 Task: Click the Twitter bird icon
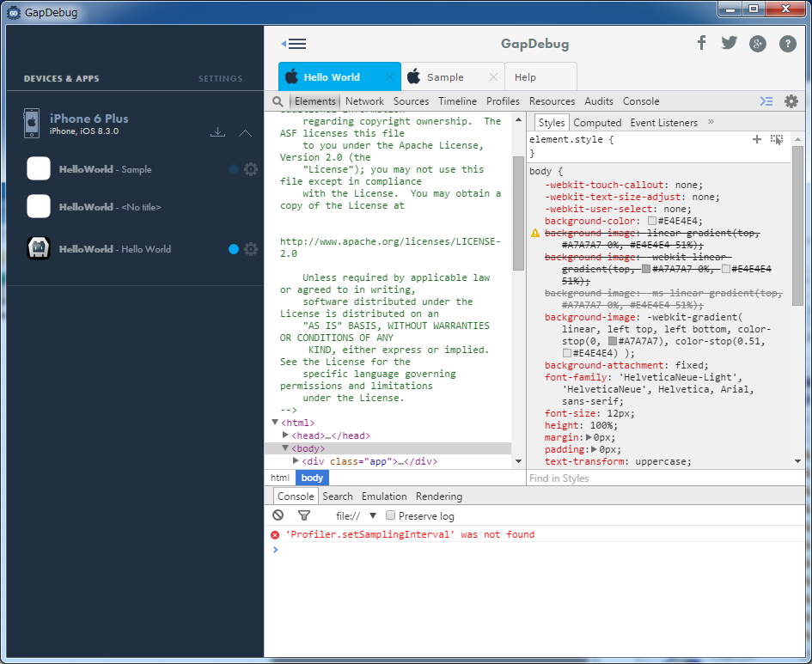729,43
